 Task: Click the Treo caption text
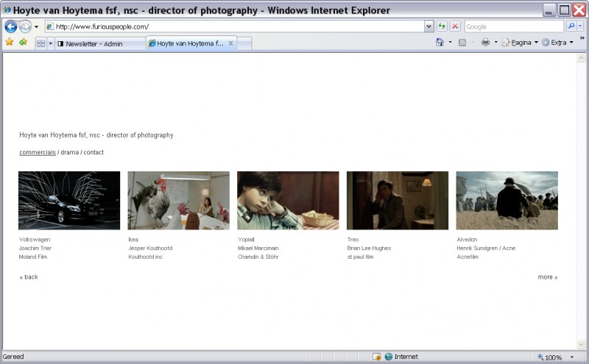[353, 240]
